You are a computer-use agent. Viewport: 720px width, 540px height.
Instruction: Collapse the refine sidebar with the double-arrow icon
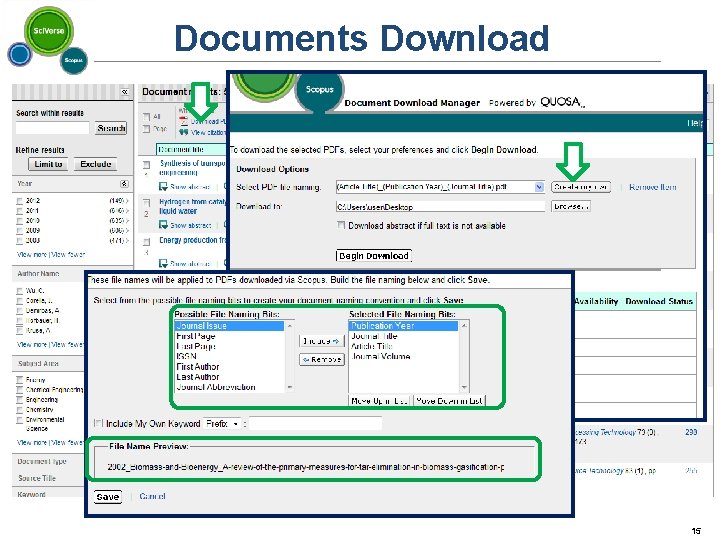tap(124, 92)
